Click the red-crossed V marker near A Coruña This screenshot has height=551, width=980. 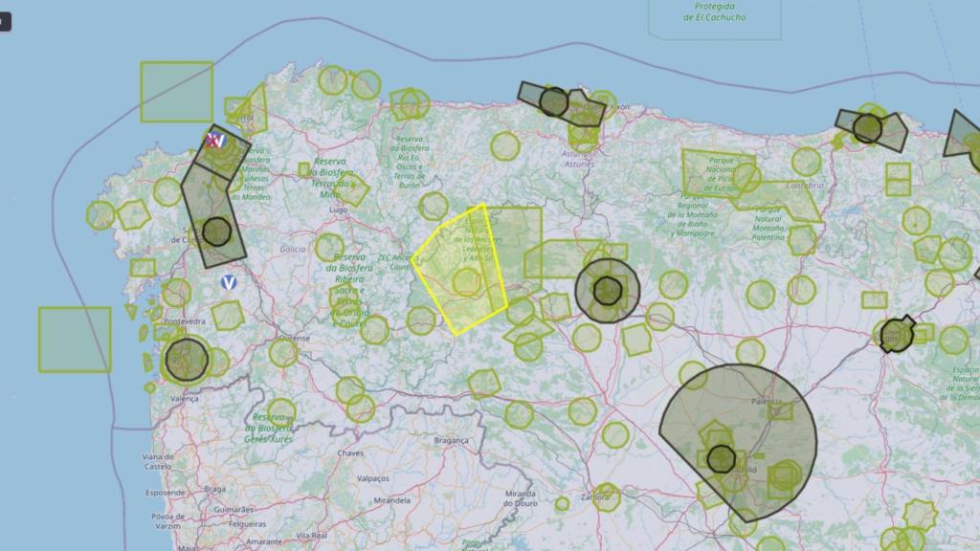(x=214, y=142)
